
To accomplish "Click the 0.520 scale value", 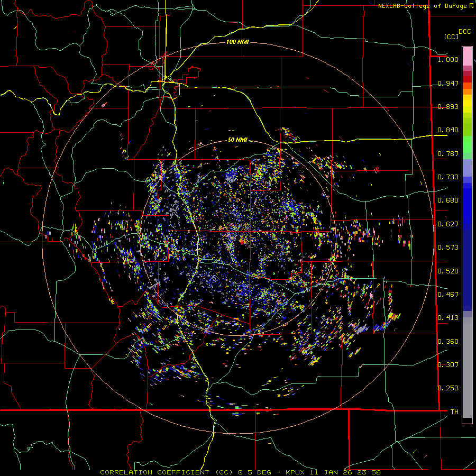I will pos(448,271).
